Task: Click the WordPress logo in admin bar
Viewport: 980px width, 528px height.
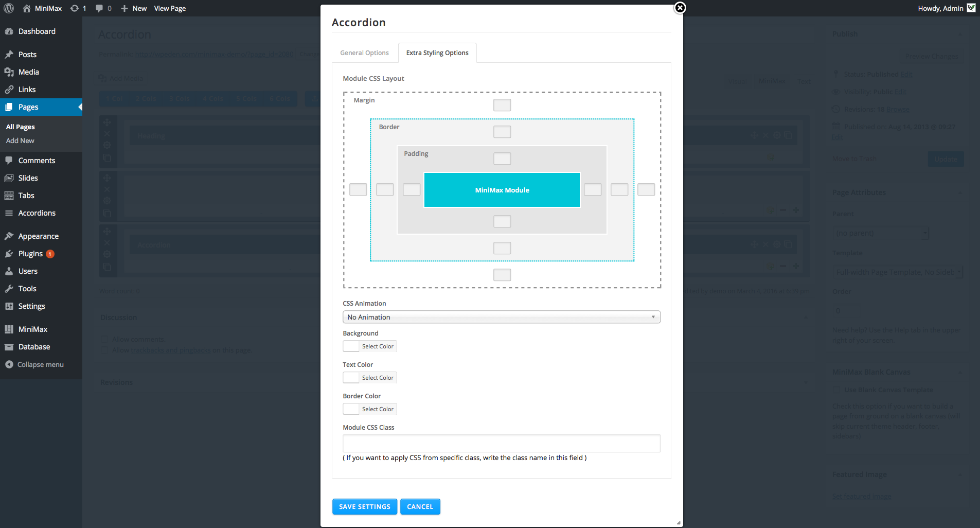Action: (x=9, y=8)
